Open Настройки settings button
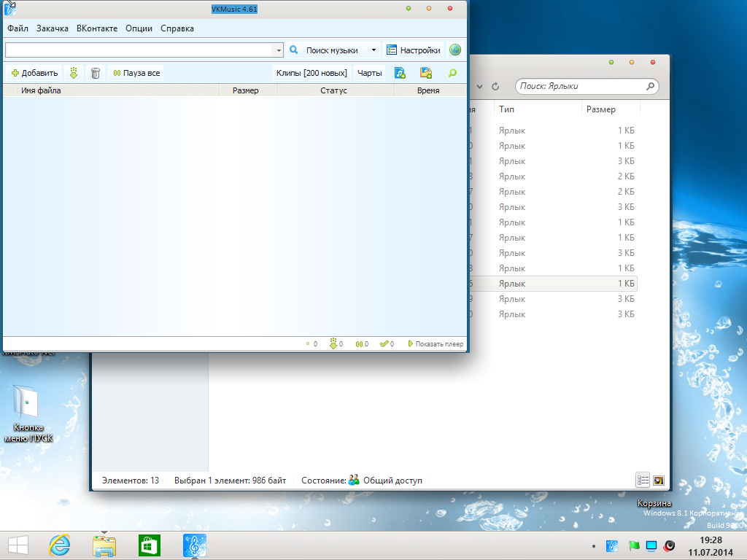 413,50
